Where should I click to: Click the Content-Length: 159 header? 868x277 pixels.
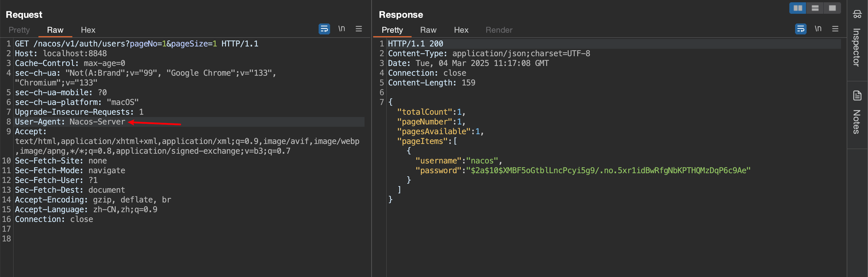[x=432, y=83]
